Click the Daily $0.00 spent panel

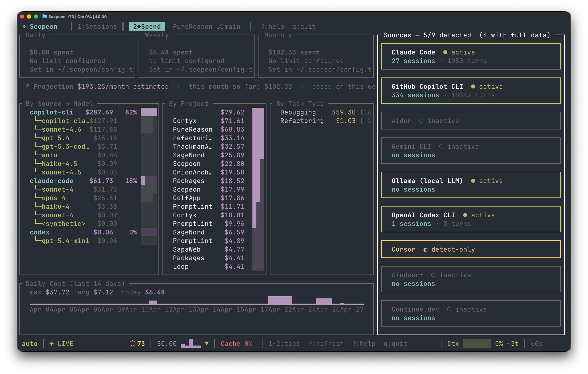tap(77, 56)
